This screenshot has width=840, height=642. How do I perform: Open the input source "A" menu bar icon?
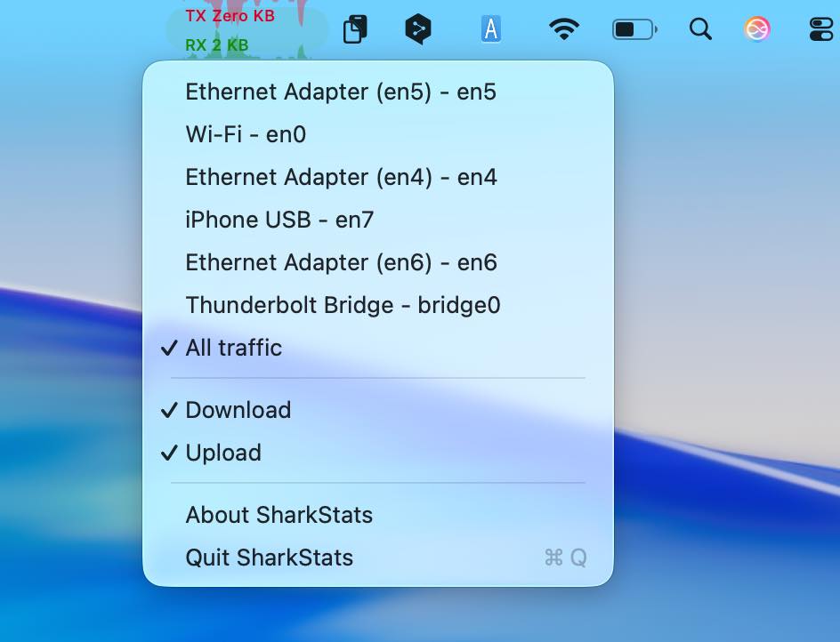pyautogui.click(x=490, y=29)
